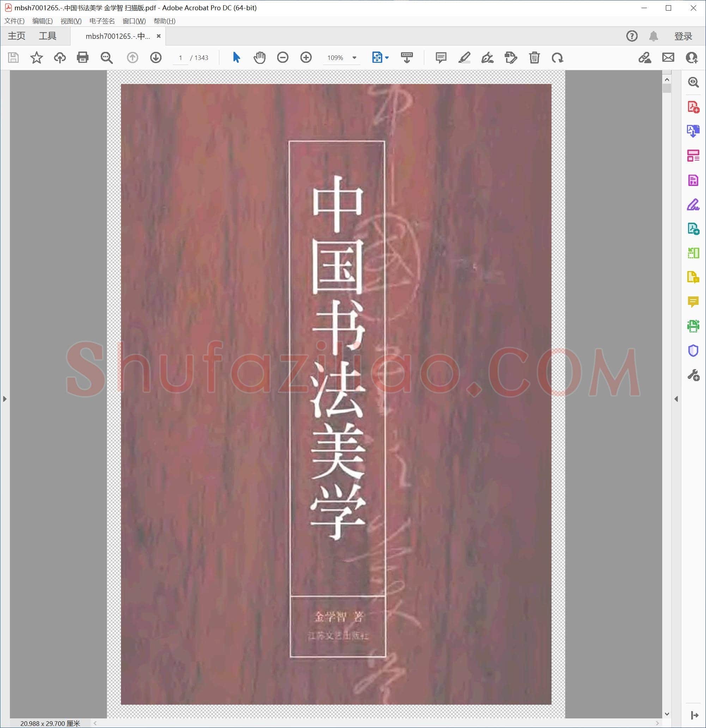Viewport: 706px width, 728px height.
Task: Open the yellow page-with-note sidebar tool
Action: [x=693, y=277]
